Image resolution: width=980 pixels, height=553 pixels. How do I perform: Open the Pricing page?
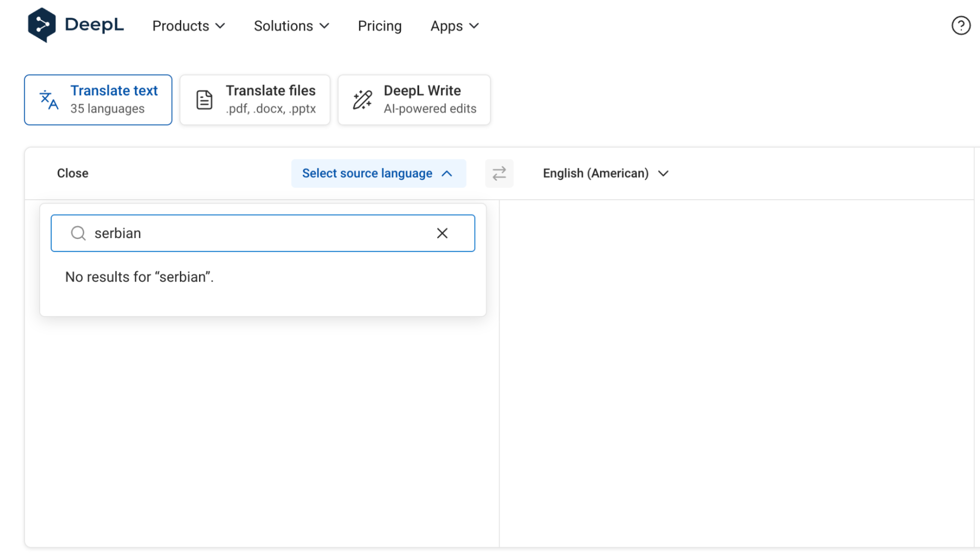pyautogui.click(x=379, y=26)
